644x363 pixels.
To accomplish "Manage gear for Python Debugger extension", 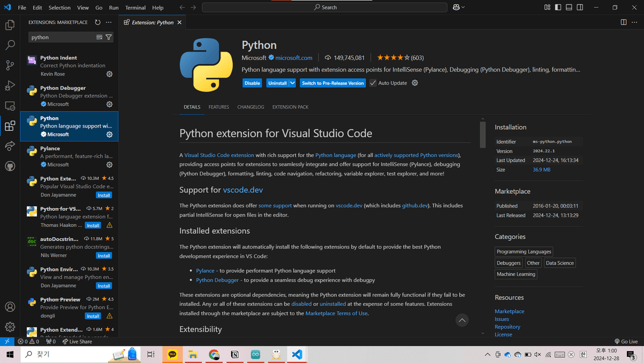I will click(x=109, y=105).
